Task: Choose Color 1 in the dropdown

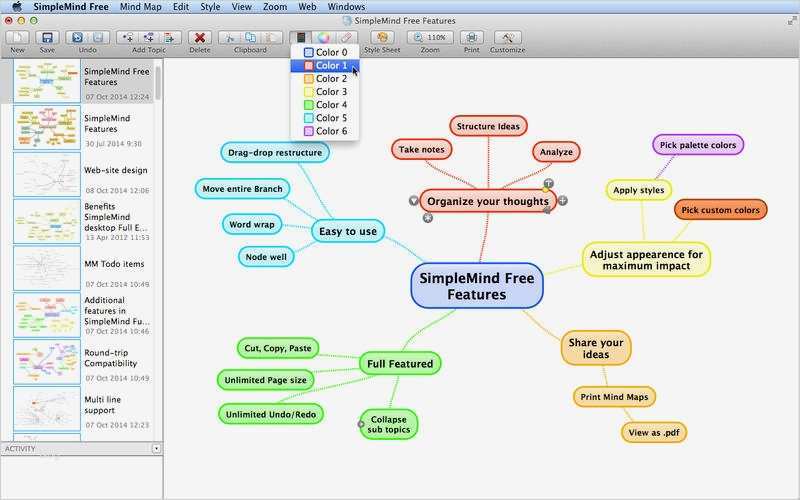Action: (x=325, y=65)
